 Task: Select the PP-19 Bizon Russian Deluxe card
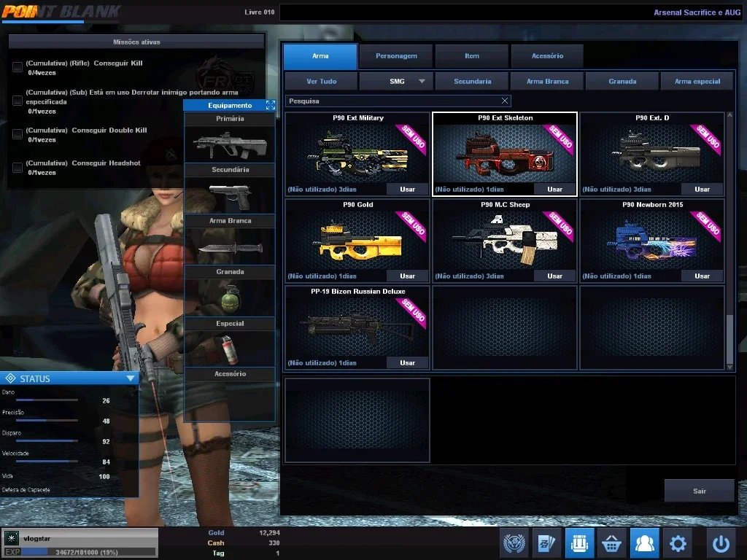tap(357, 327)
